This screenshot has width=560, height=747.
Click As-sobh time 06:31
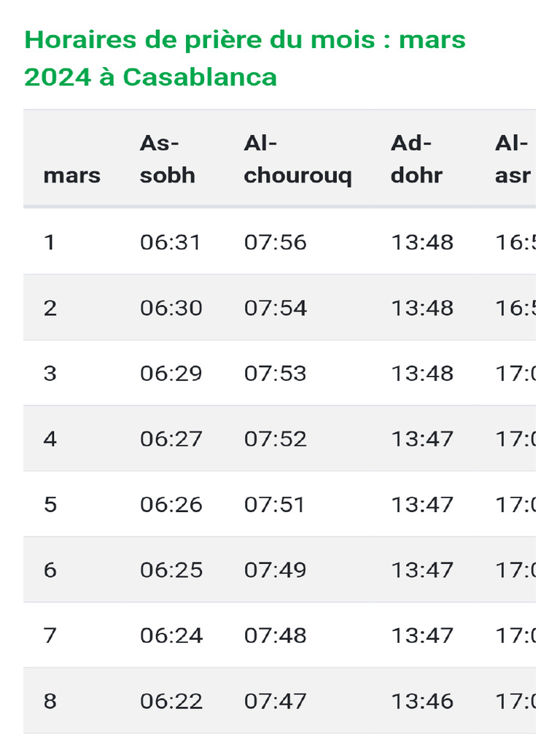coord(171,242)
